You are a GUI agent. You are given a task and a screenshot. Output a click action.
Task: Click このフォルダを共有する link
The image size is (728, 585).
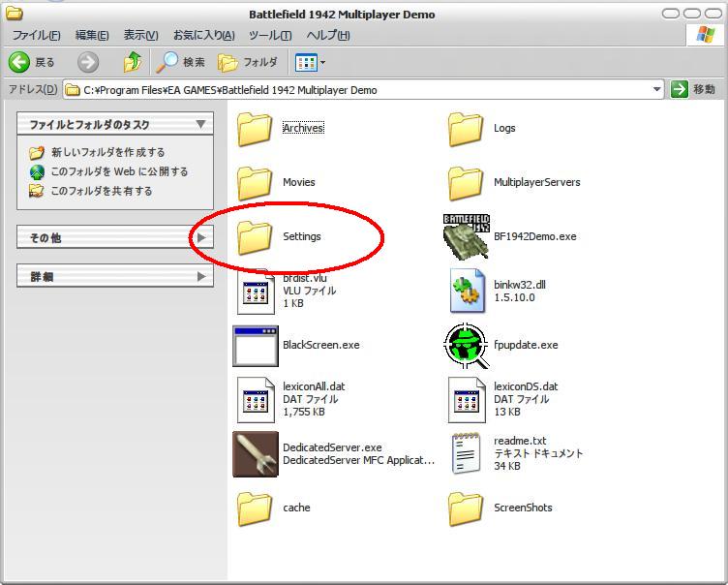tap(102, 191)
